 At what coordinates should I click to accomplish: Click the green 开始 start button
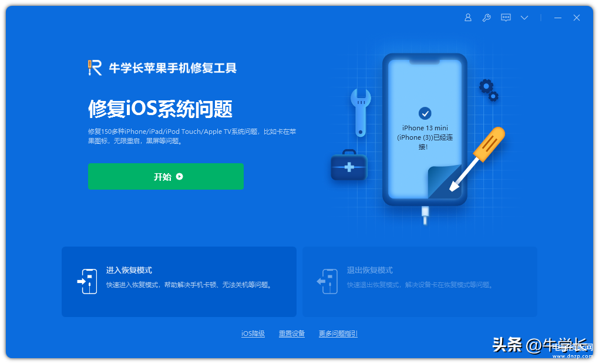pos(166,177)
